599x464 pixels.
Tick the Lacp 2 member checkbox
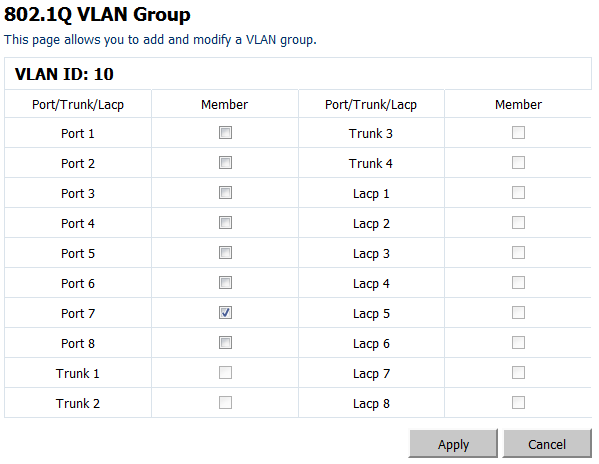[x=518, y=222]
